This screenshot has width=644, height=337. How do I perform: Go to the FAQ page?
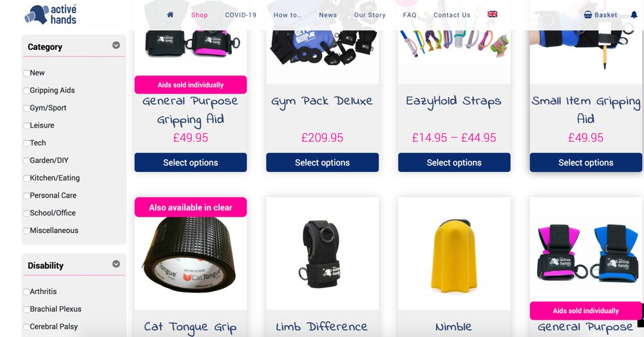(x=410, y=15)
